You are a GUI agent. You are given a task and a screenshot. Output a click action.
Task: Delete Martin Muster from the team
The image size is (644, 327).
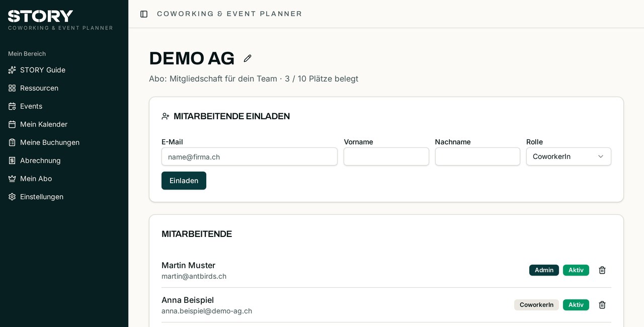tap(602, 270)
